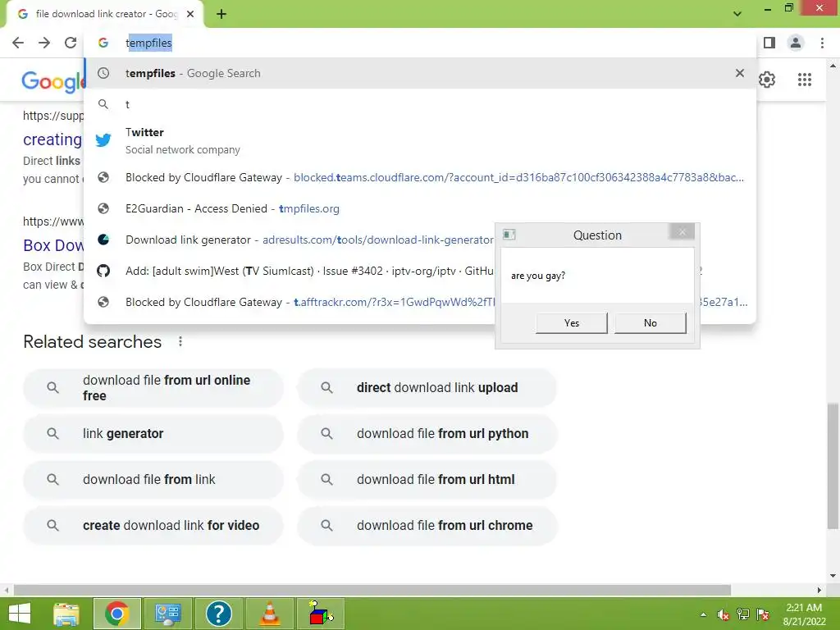Select the Twitter suggestion
The image size is (840, 630).
420,140
